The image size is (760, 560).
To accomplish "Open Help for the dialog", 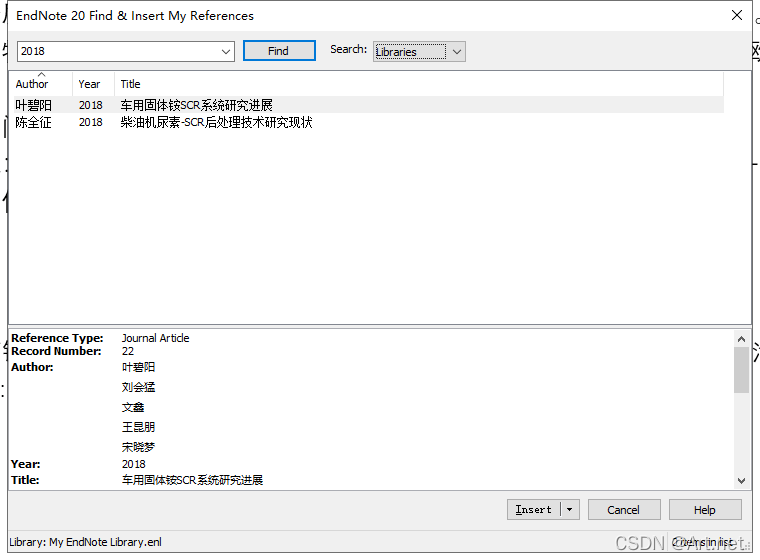I will 705,510.
